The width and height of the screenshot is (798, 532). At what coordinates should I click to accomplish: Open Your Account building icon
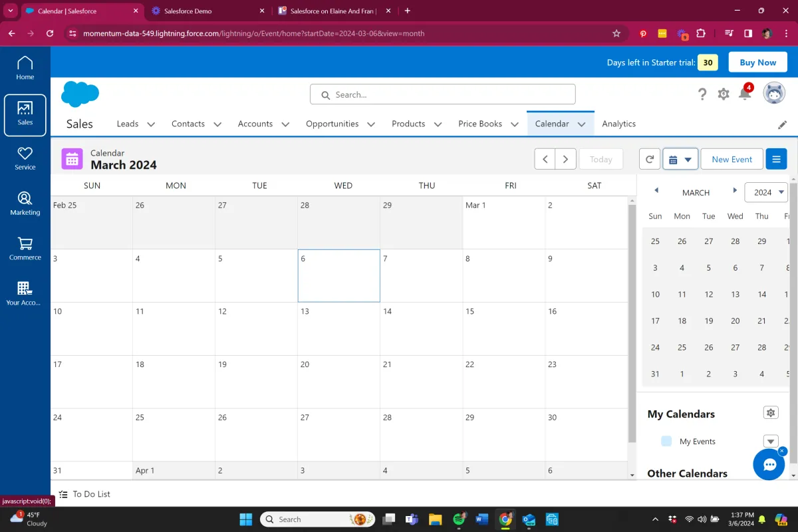coord(25,293)
